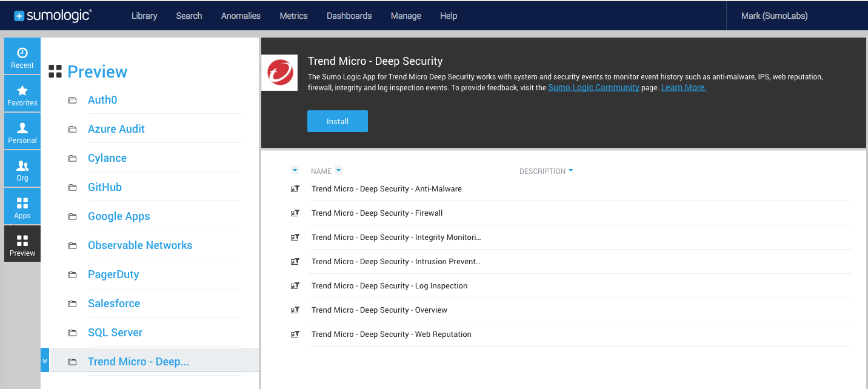Open the Manage menu
The width and height of the screenshot is (868, 389).
[x=406, y=16]
